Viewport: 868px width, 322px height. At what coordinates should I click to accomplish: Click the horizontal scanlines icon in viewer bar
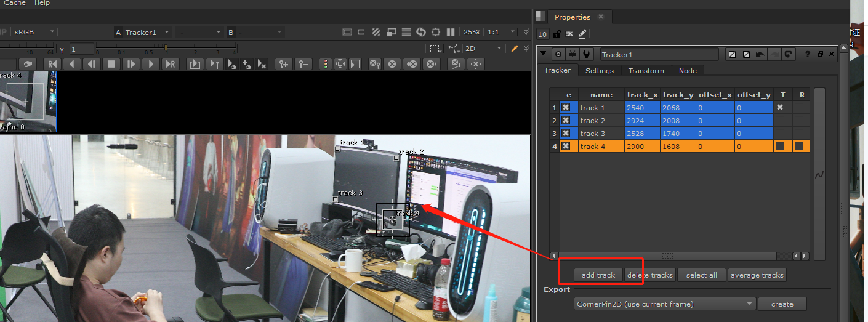[x=406, y=32]
